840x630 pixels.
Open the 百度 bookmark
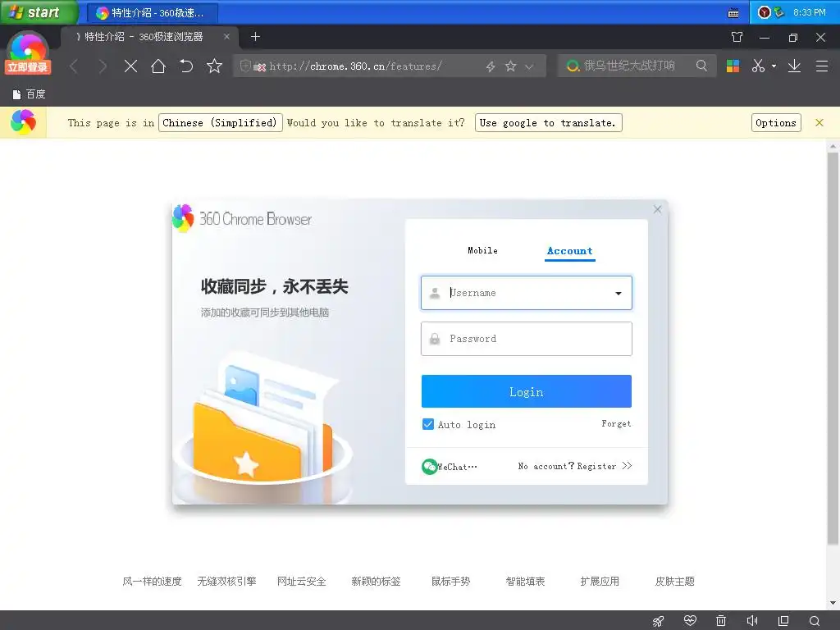coord(30,94)
